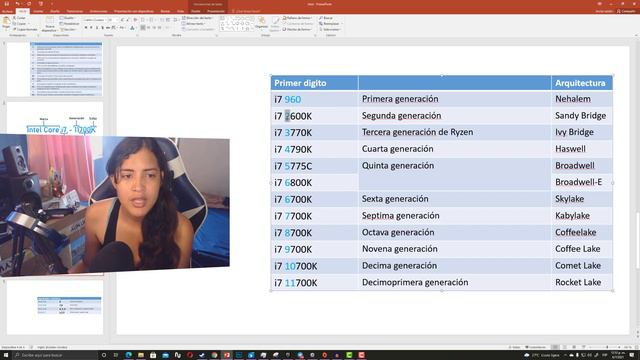Open Windows Start menu
The height and width of the screenshot is (360, 640).
6,355
